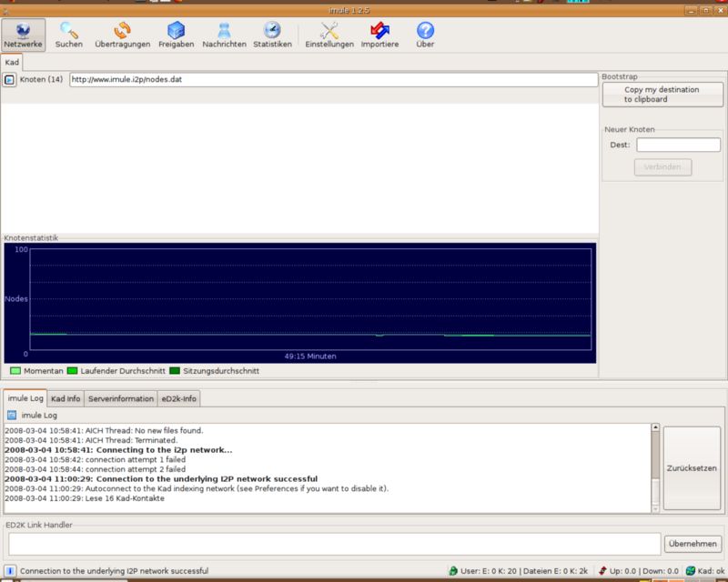Open the Nachrichten messages view
Viewport: 728px width, 582px height.
224,35
